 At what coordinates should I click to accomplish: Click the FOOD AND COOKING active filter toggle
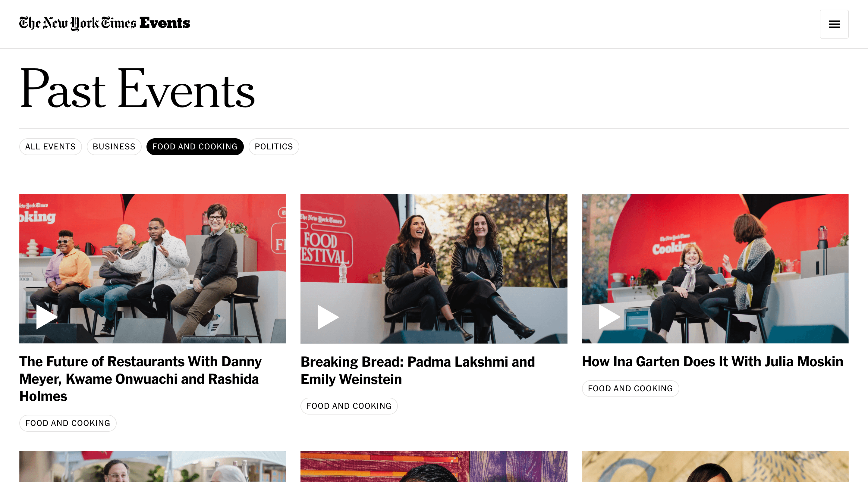(x=195, y=146)
